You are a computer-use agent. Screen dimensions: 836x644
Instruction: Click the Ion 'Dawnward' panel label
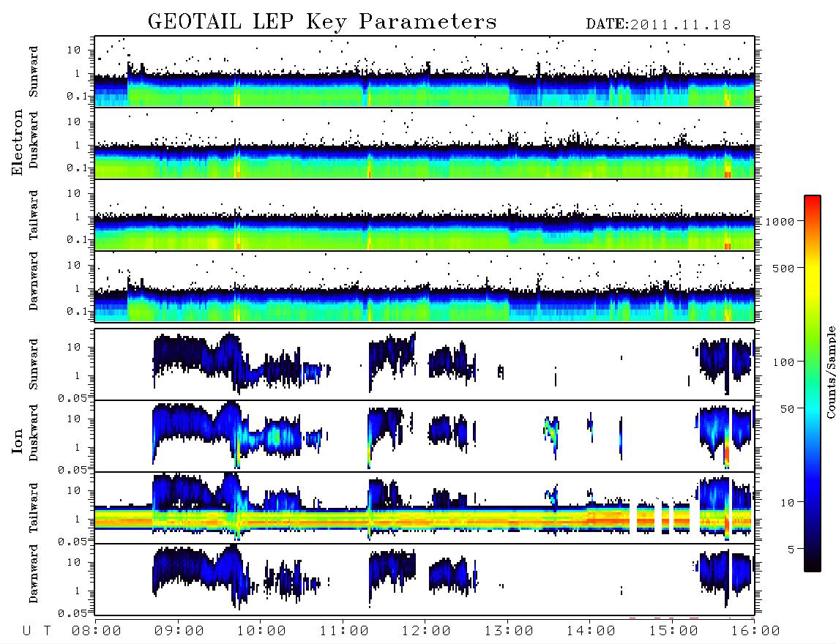point(34,573)
